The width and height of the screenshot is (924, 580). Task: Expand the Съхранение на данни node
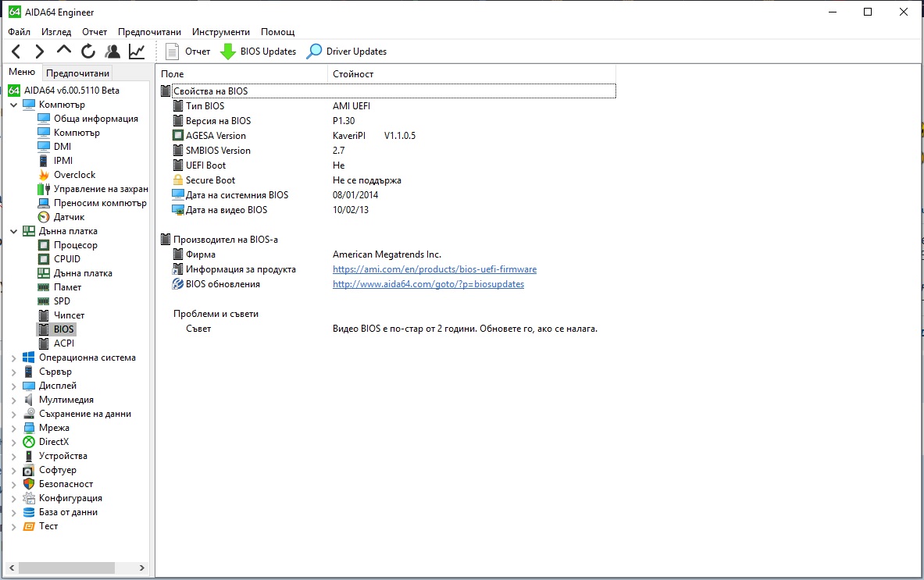point(13,415)
